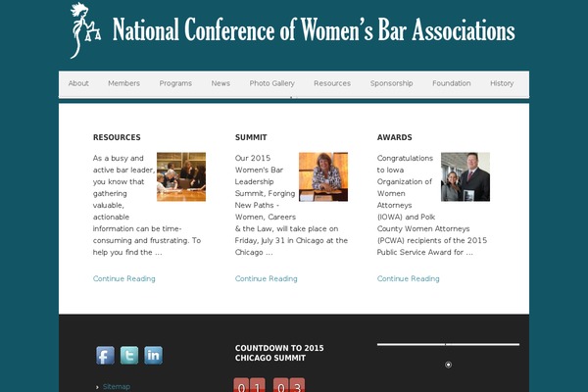Click the AWARDS section heading

pyautogui.click(x=395, y=137)
